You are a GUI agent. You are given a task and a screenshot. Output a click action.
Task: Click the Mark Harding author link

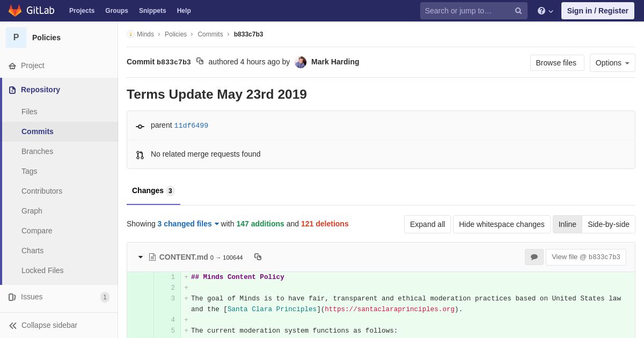(x=335, y=62)
